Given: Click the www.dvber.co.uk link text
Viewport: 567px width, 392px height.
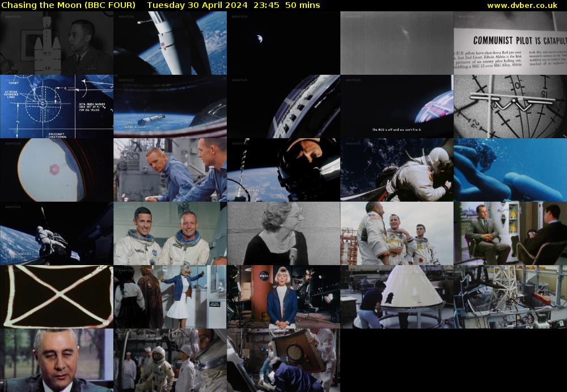Looking at the screenshot, I should coord(522,5).
